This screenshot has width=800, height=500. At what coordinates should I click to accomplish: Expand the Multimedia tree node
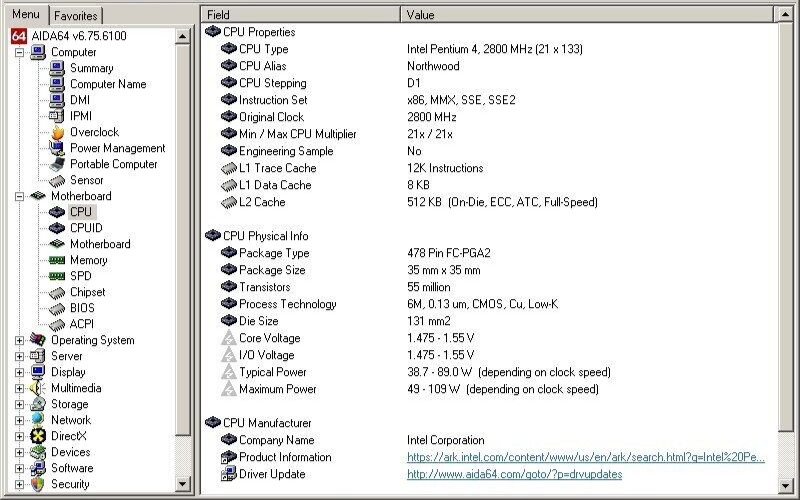click(x=19, y=388)
